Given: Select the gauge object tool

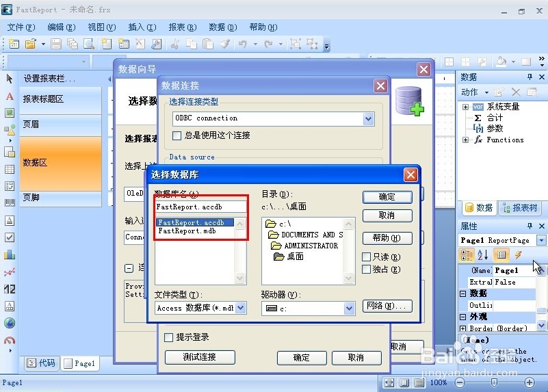Looking at the screenshot, I should pos(10,340).
